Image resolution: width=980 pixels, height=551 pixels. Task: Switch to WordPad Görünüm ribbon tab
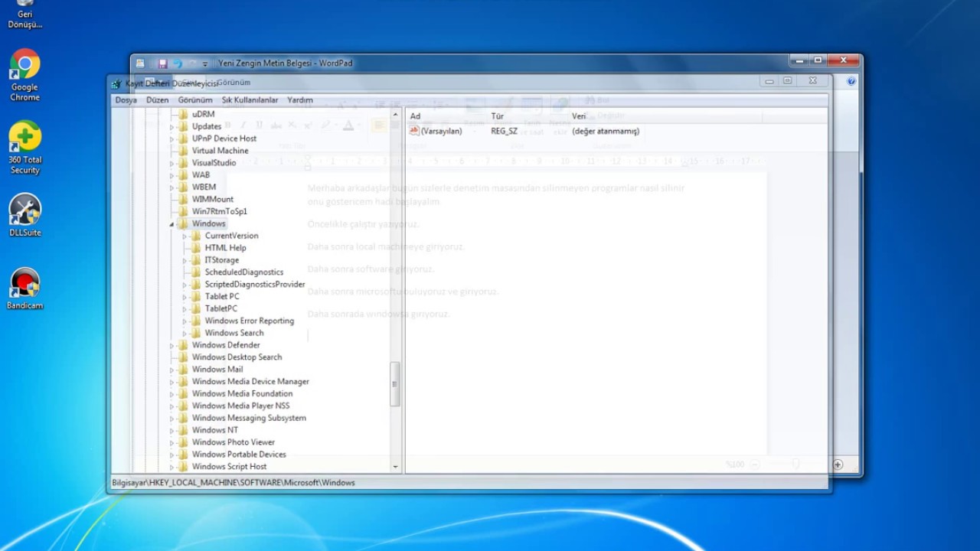click(x=234, y=82)
